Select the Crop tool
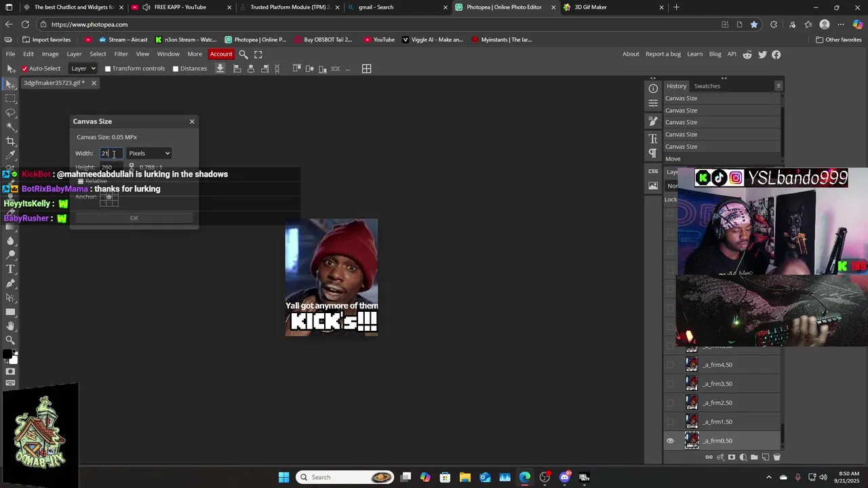Image resolution: width=868 pixels, height=488 pixels. (11, 141)
